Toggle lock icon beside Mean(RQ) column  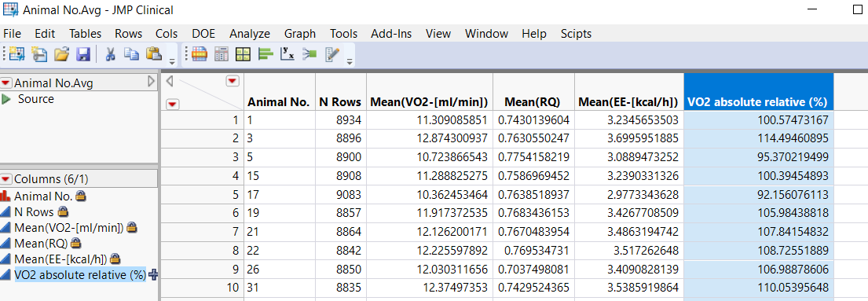[x=76, y=243]
